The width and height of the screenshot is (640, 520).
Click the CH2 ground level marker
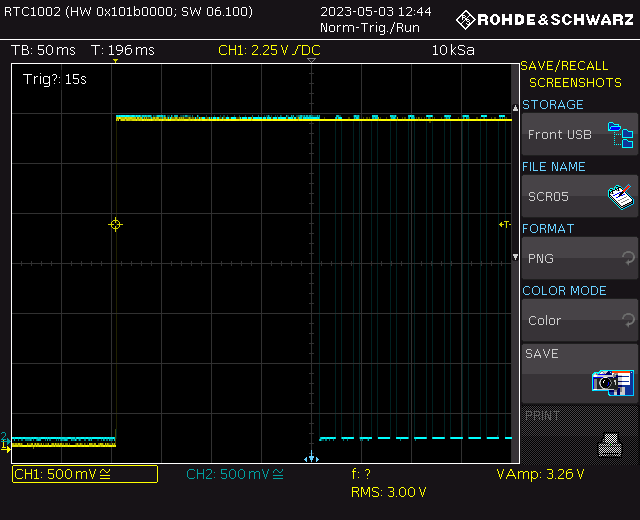click(5, 438)
